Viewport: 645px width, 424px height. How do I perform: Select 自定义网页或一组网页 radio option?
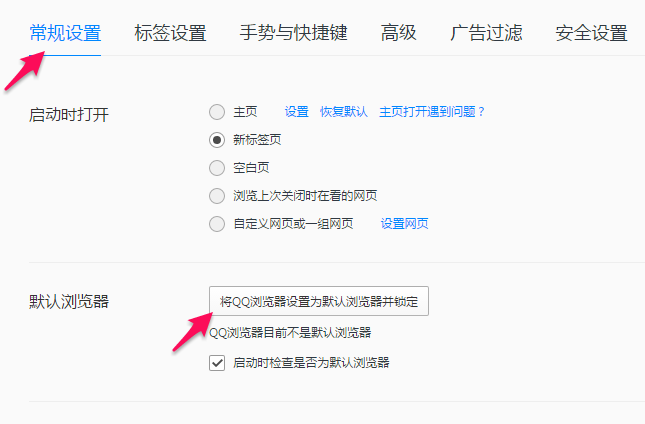tap(217, 224)
